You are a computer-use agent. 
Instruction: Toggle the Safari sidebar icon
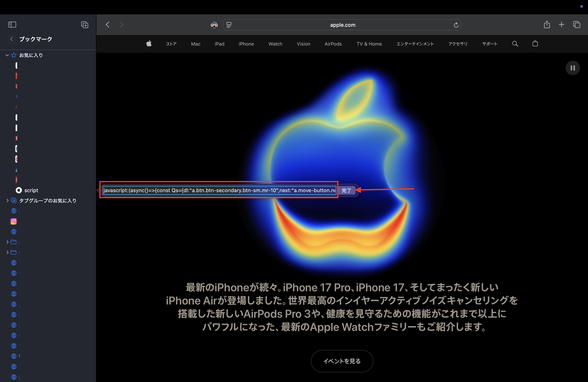pyautogui.click(x=12, y=25)
